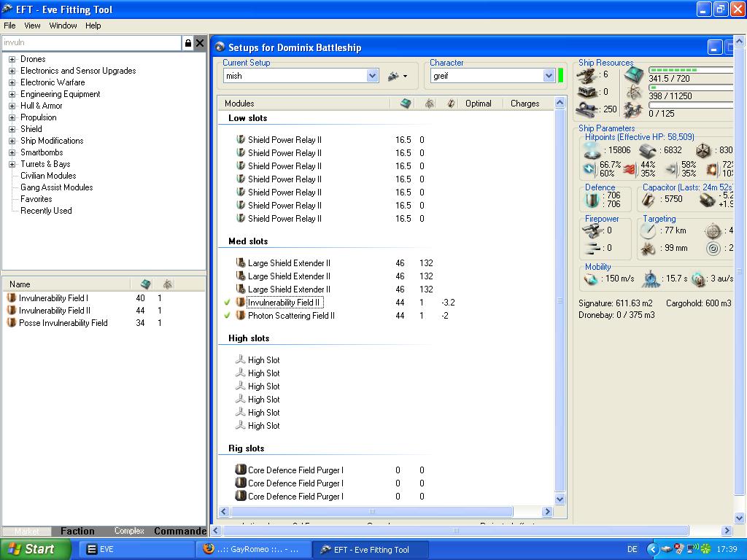Viewport: 747px width, 560px height.
Task: Click the Name column header in item list
Action: [x=66, y=284]
